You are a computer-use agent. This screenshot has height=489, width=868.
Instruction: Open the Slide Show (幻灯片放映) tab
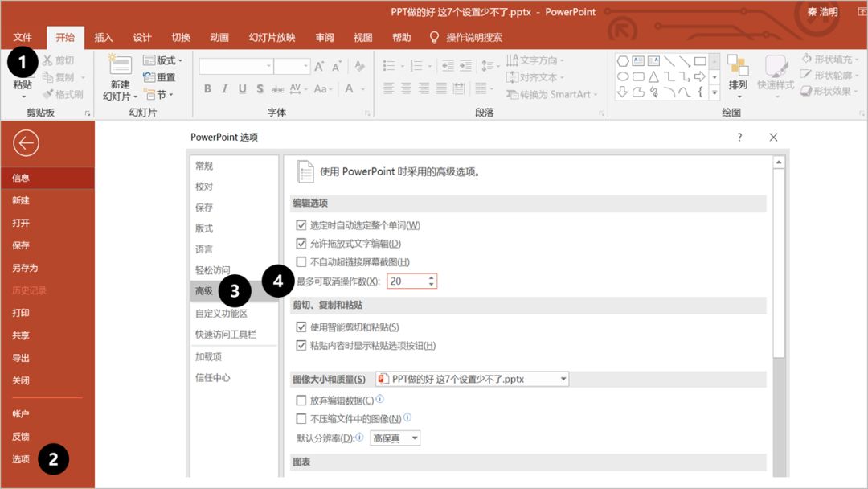272,37
